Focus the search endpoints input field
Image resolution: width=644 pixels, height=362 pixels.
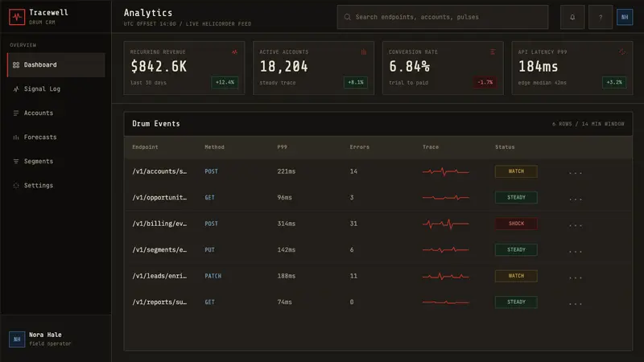pyautogui.click(x=442, y=17)
